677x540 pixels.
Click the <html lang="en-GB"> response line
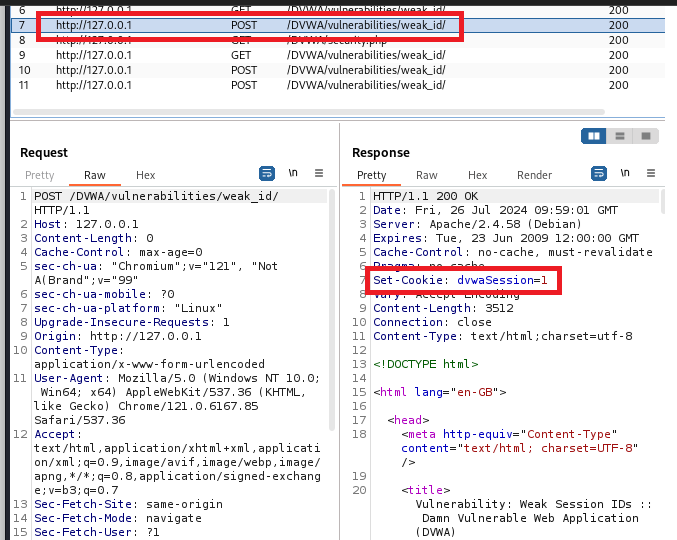click(440, 392)
